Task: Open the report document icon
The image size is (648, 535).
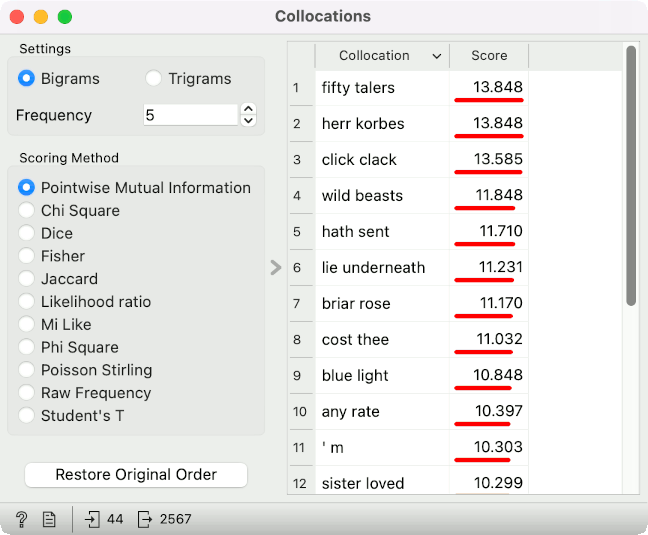Action: [x=49, y=519]
